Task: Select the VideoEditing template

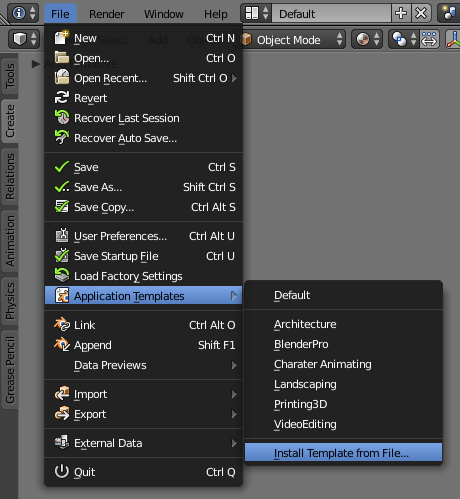Action: click(x=344, y=424)
